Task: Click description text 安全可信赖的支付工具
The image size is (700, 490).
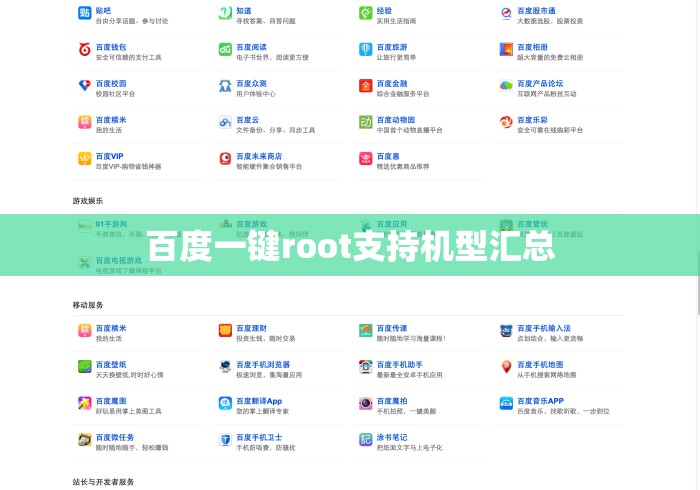Action: click(x=129, y=58)
